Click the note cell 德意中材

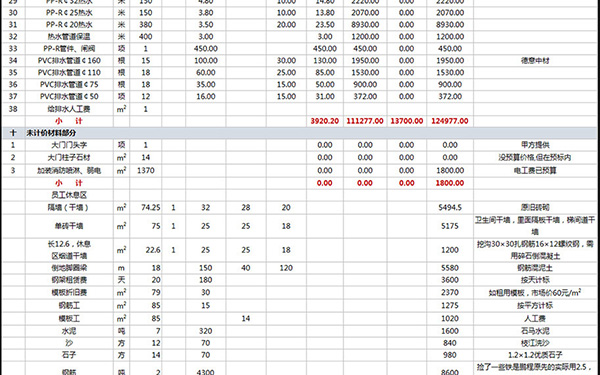coord(535,60)
